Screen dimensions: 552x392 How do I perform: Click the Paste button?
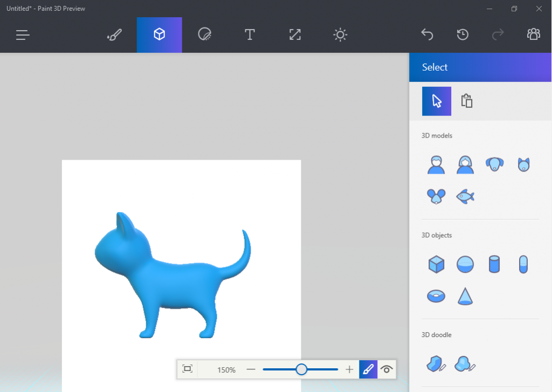click(466, 101)
